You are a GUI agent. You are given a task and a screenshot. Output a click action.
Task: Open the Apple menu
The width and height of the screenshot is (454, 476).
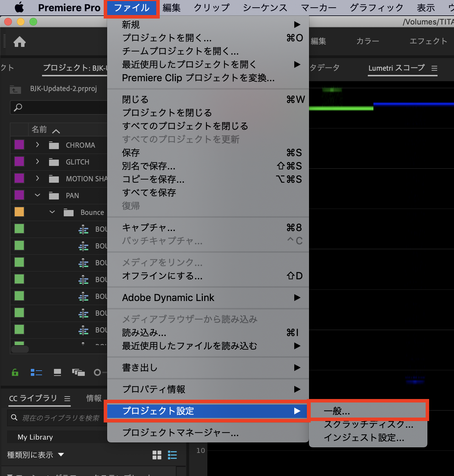[x=19, y=7]
